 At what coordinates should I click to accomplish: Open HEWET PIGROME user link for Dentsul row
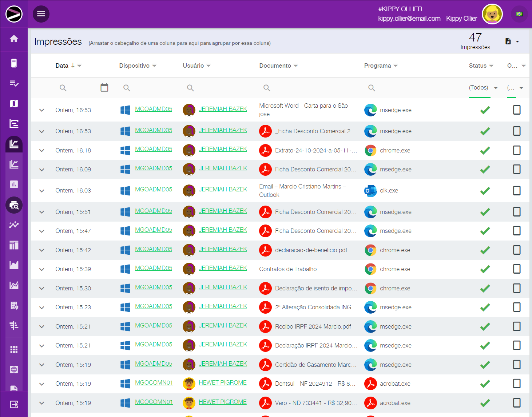222,383
